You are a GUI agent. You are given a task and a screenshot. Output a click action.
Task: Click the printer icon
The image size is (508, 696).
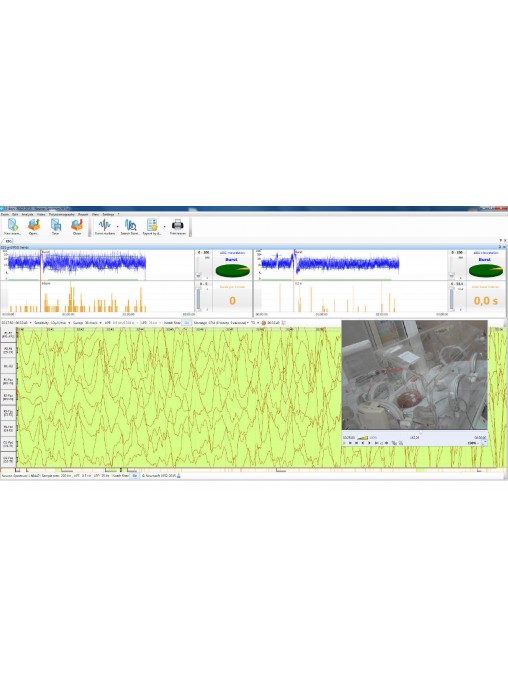pos(178,225)
